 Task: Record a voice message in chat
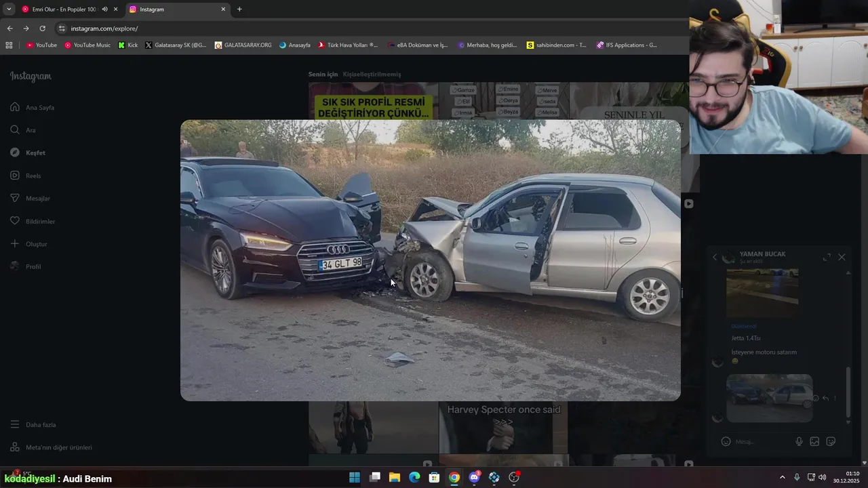[799, 441]
